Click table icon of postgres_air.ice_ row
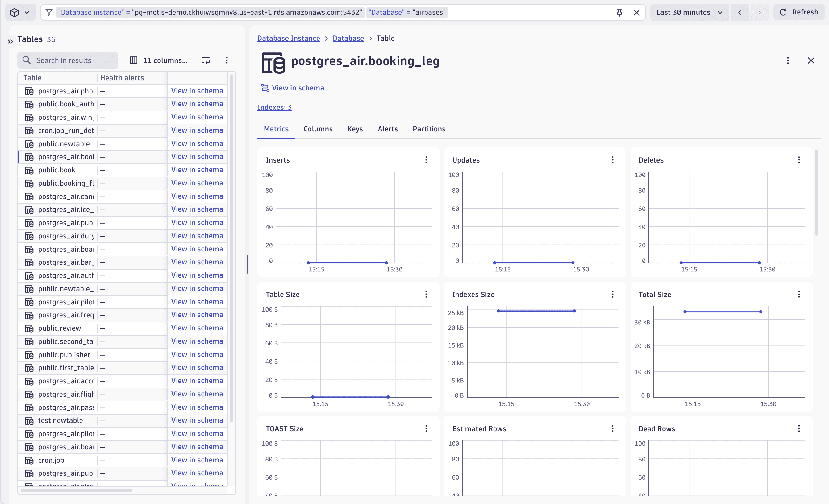 coord(29,209)
